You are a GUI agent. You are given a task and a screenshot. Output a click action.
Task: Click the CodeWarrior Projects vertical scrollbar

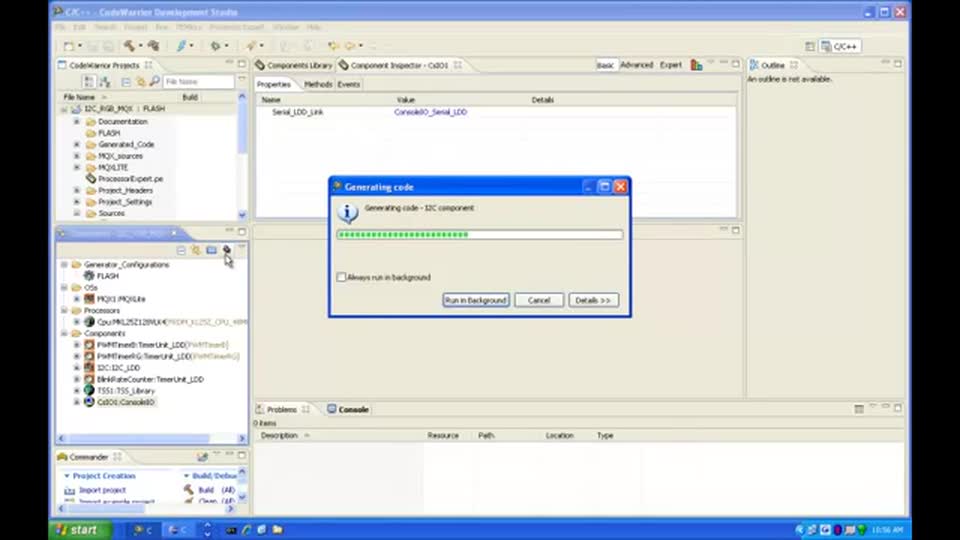point(242,155)
